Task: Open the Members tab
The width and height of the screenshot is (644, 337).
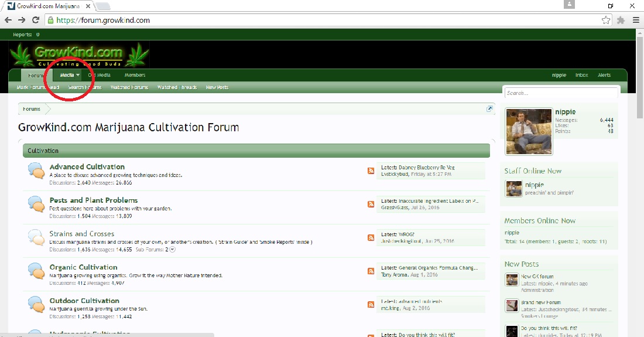Action: pos(135,75)
